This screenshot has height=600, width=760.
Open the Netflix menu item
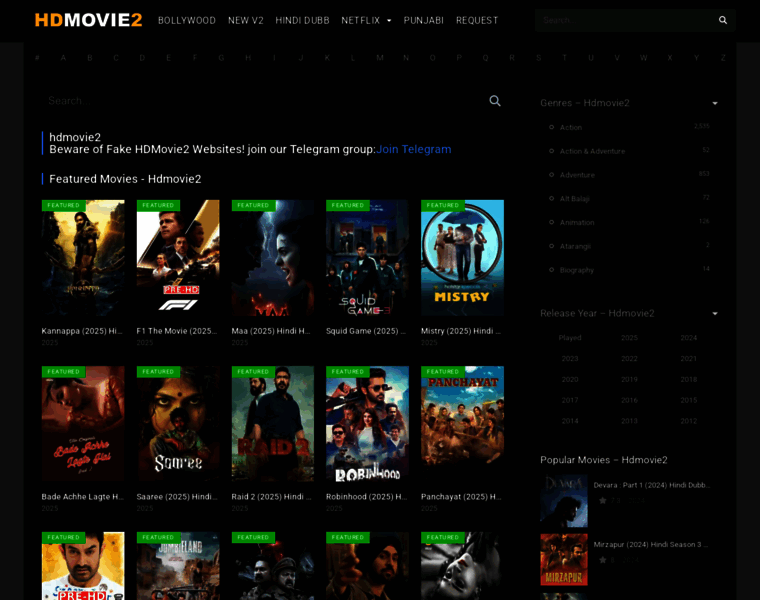[361, 20]
